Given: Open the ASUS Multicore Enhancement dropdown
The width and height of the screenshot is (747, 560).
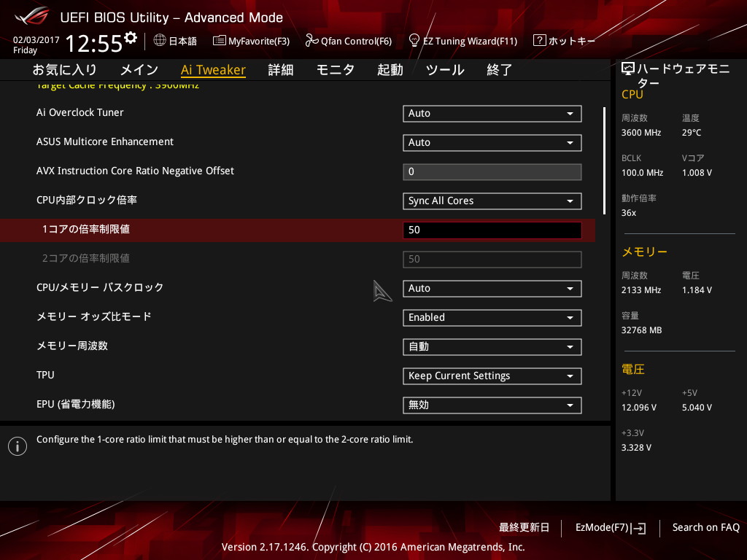Looking at the screenshot, I should [x=492, y=143].
